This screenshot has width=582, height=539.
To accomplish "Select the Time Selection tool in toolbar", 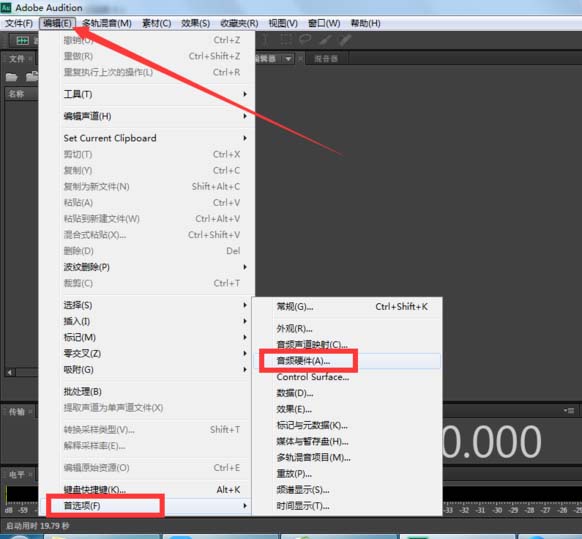I will (264, 40).
